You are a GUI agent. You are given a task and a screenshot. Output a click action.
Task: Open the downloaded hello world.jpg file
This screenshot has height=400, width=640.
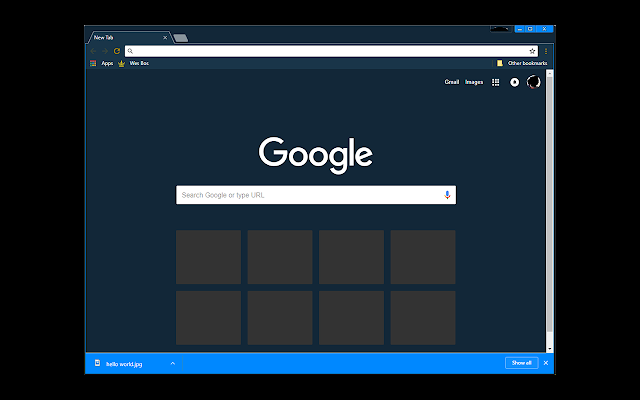[x=124, y=364]
